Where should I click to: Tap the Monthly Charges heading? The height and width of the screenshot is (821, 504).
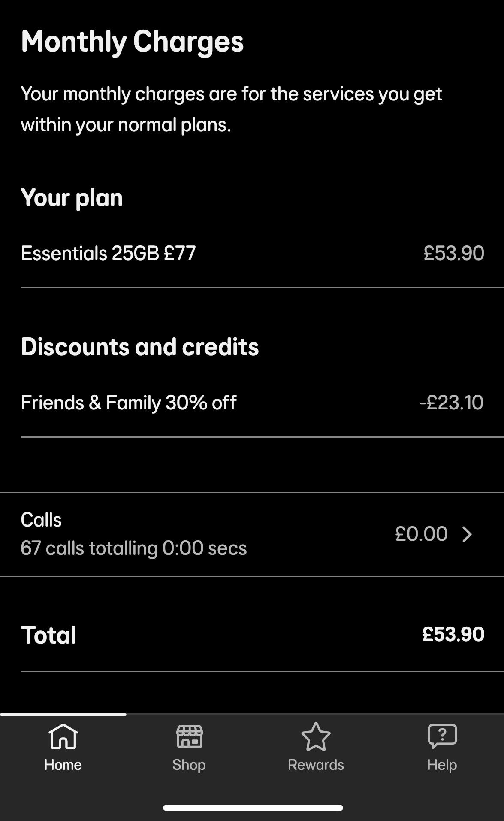point(132,42)
